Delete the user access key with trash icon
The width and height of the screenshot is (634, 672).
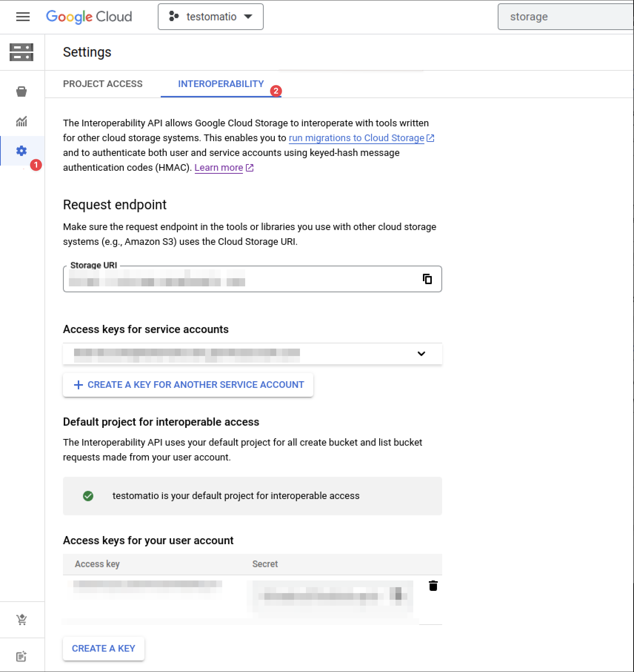(x=433, y=586)
